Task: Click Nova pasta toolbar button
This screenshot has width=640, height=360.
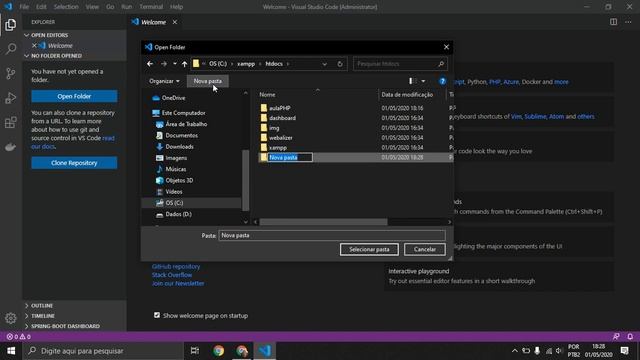Action: [x=208, y=81]
